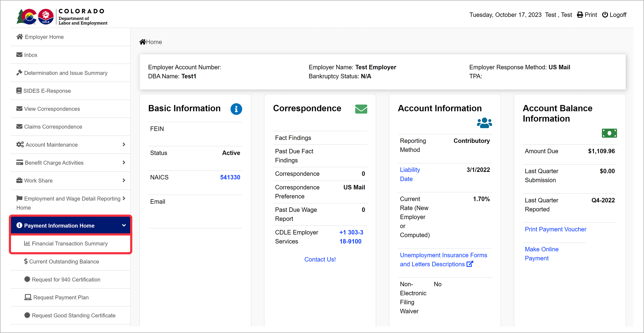Click the blue Basic Information info icon
Viewport: 644px width, 333px height.
tap(236, 109)
